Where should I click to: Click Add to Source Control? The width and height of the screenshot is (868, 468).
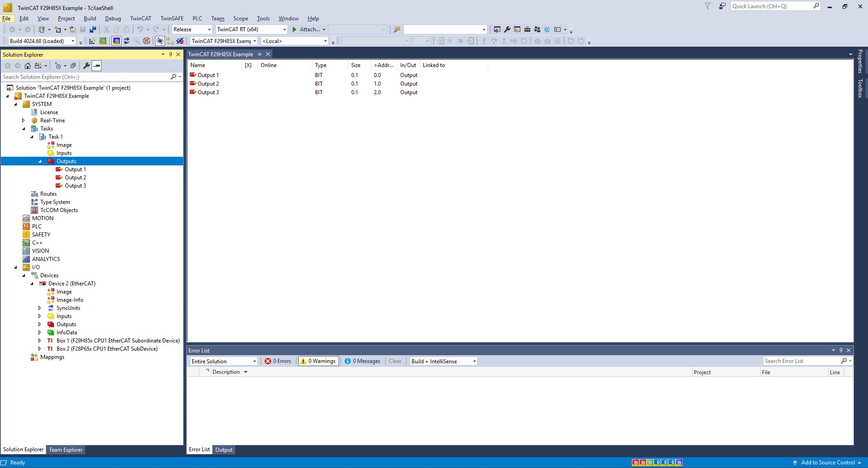(x=827, y=463)
